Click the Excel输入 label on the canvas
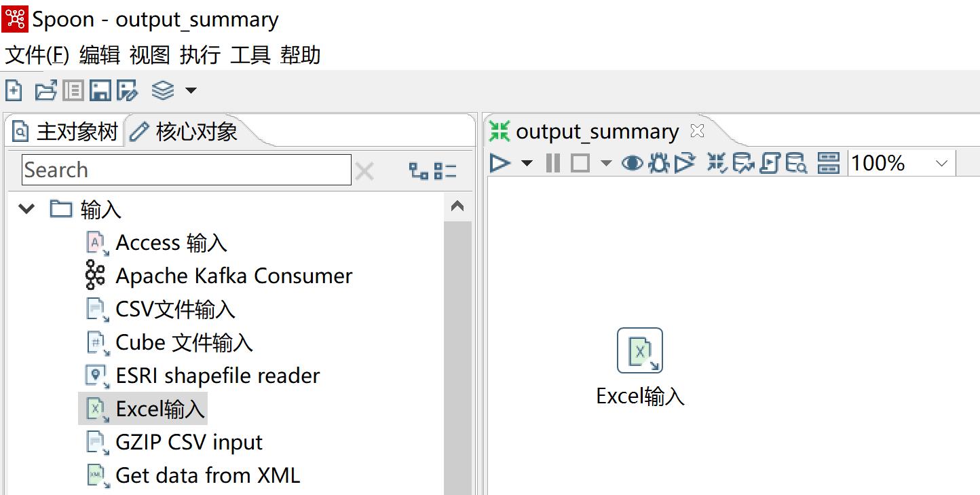The width and height of the screenshot is (980, 495). tap(640, 396)
